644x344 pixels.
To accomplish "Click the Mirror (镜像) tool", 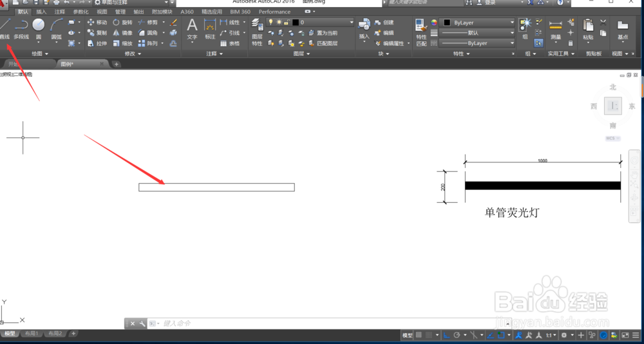I will click(x=122, y=32).
